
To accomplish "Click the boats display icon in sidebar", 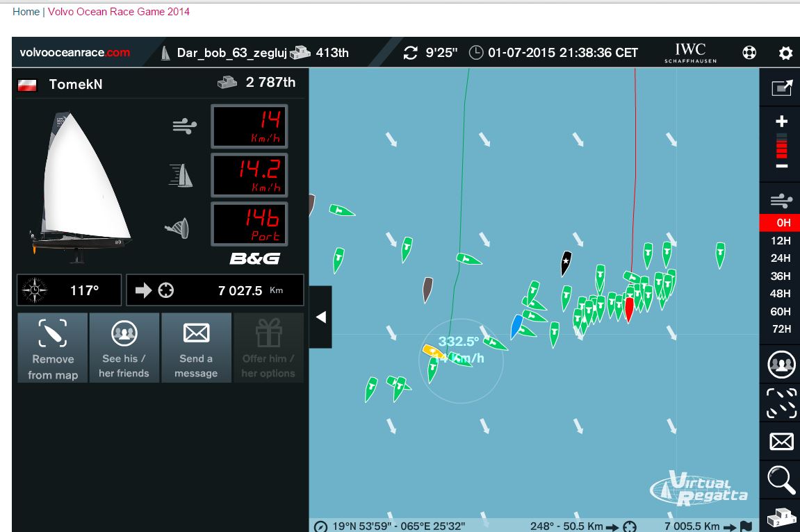I will 781,403.
